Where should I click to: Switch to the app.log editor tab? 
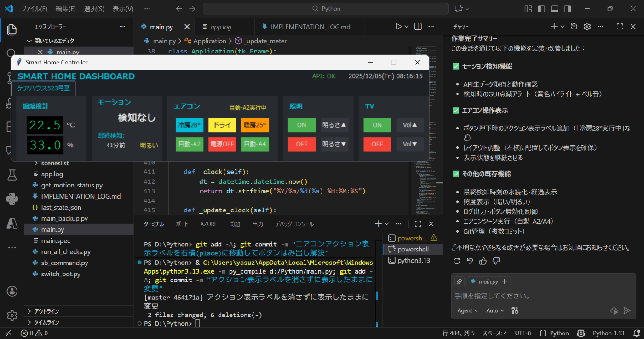[x=220, y=27]
